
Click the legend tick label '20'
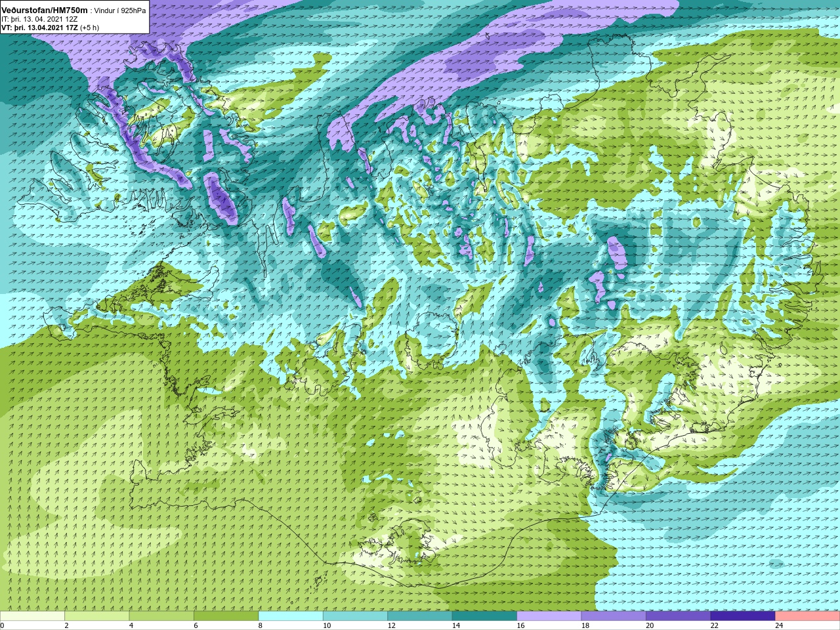pyautogui.click(x=650, y=625)
